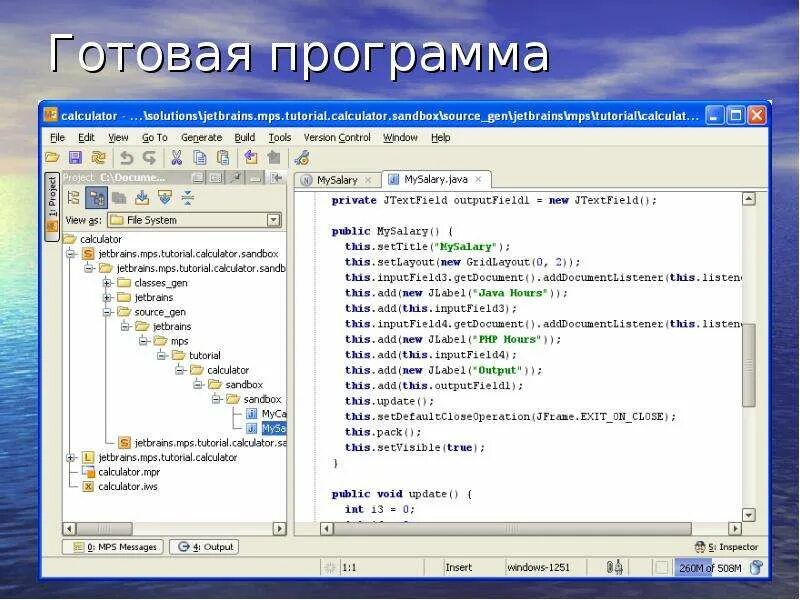Expand the jetbrains folder below classes_gen
The height and width of the screenshot is (600, 800).
[x=107, y=297]
